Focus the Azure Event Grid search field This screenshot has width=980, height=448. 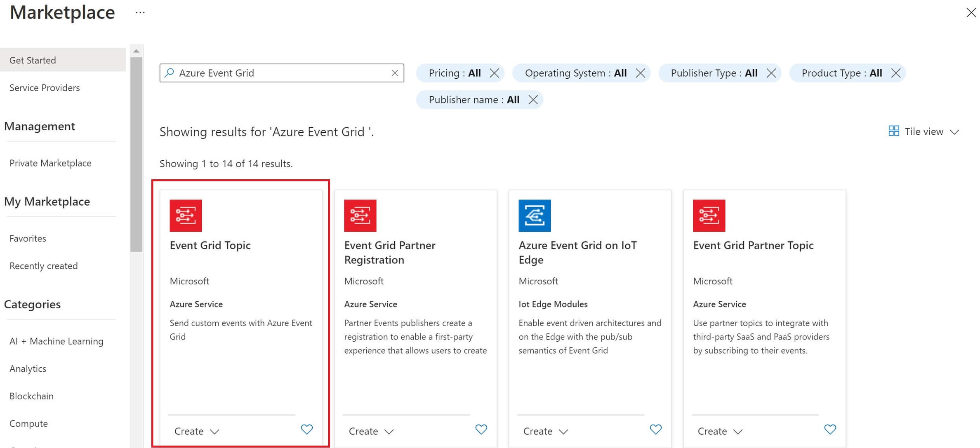coord(280,73)
